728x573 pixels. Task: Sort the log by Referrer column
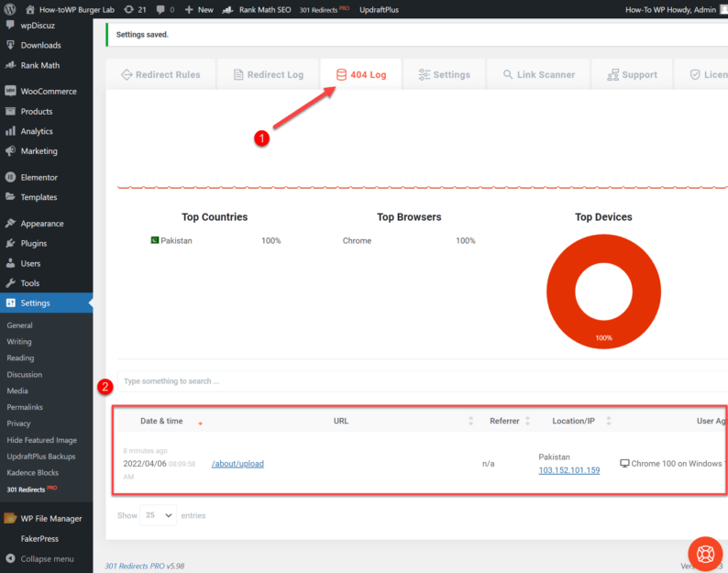pyautogui.click(x=504, y=421)
